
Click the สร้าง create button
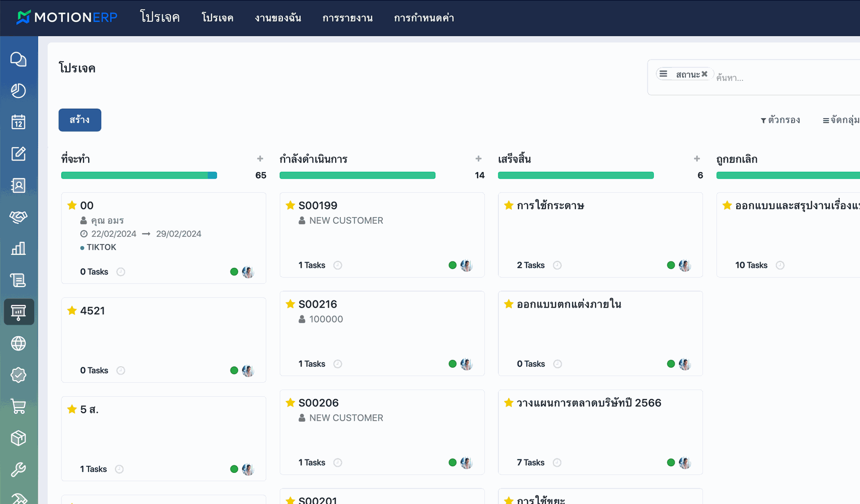(x=80, y=120)
